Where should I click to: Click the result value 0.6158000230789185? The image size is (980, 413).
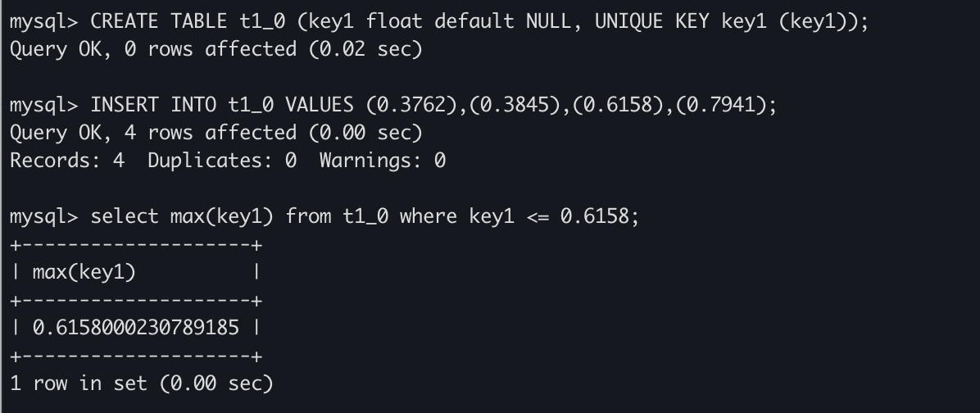point(136,328)
